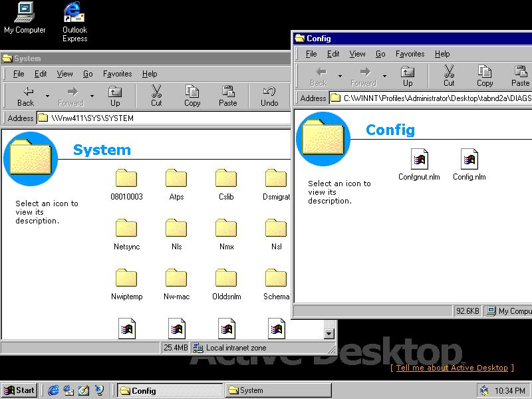532x399 pixels.
Task: Switch to System taskbar button
Action: tap(278, 390)
